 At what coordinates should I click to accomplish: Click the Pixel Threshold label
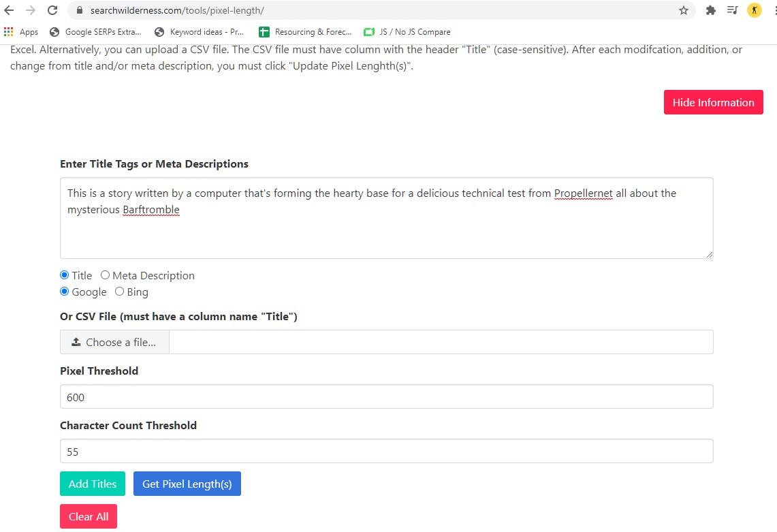click(x=99, y=371)
